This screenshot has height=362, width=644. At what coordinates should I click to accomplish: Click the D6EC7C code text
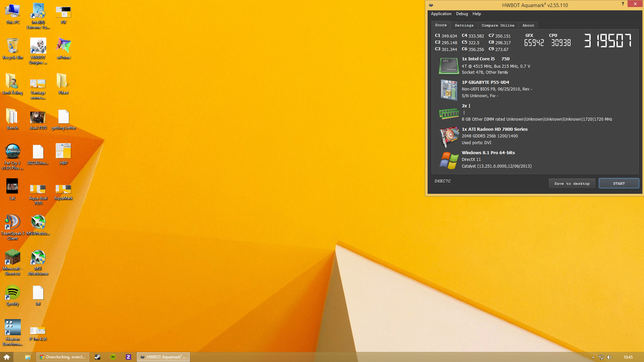(x=442, y=181)
